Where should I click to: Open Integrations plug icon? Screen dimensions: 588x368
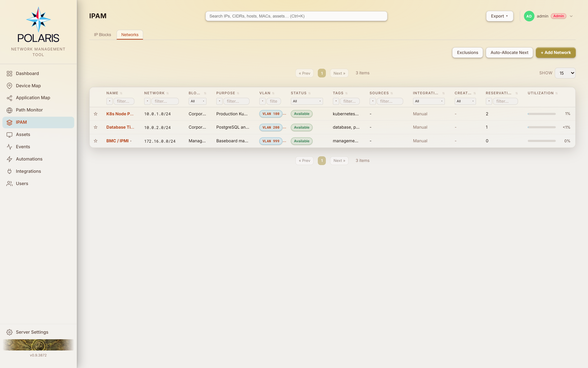pos(9,171)
